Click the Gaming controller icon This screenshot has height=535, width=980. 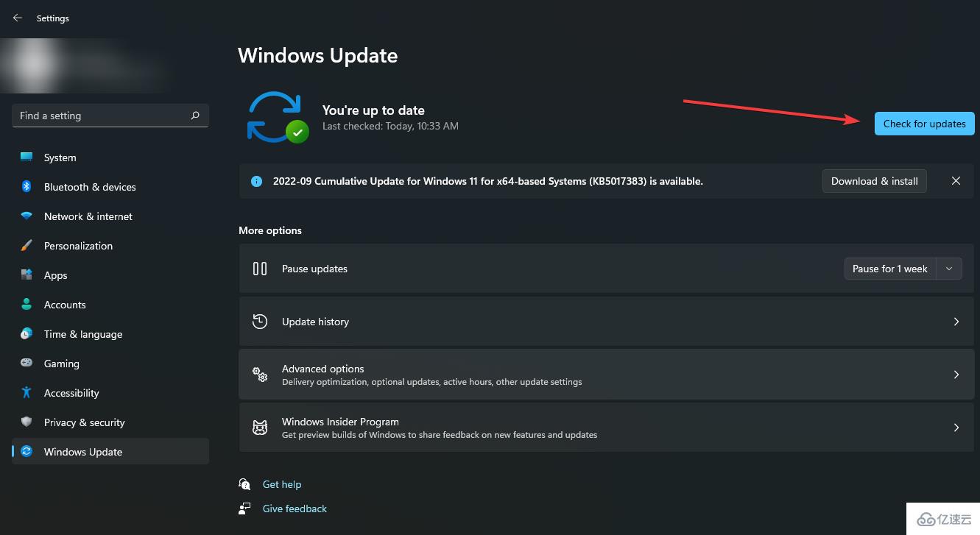(27, 363)
